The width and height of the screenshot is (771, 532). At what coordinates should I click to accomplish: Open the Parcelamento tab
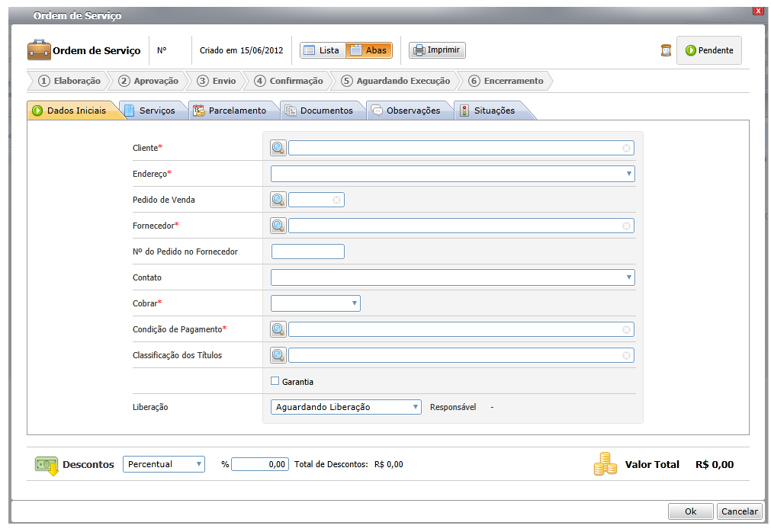232,111
